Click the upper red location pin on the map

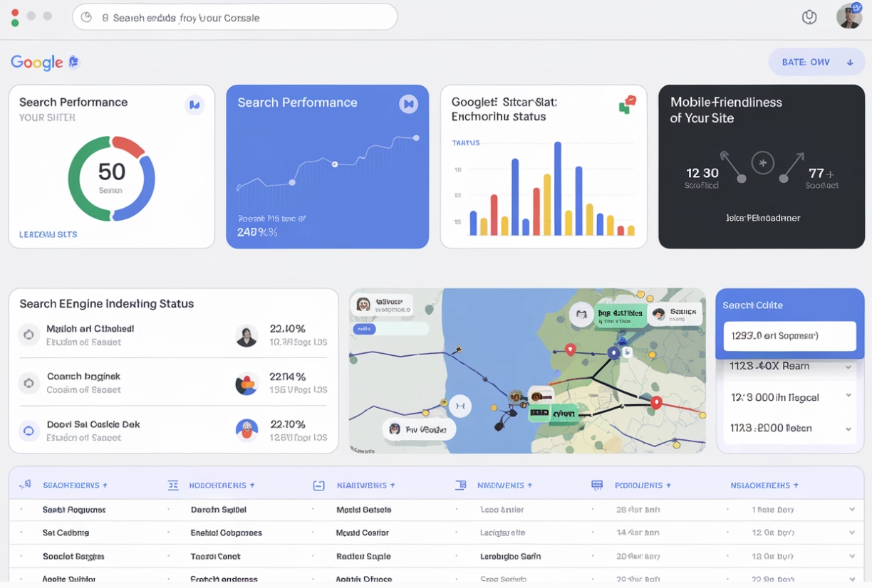click(570, 350)
